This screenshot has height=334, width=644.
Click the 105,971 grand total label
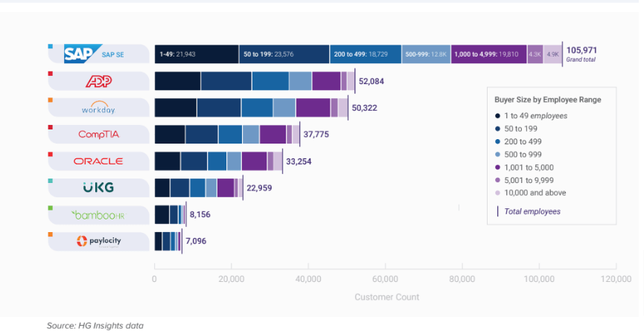581,51
